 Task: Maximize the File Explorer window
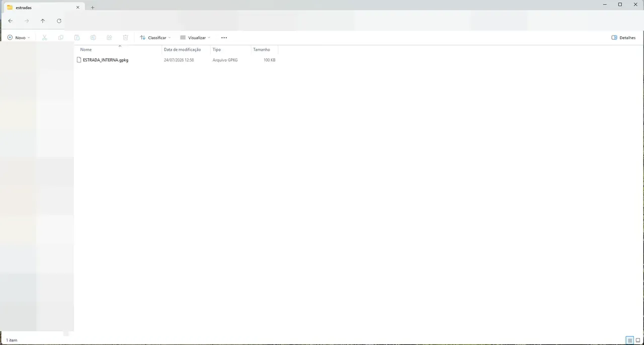click(x=620, y=5)
